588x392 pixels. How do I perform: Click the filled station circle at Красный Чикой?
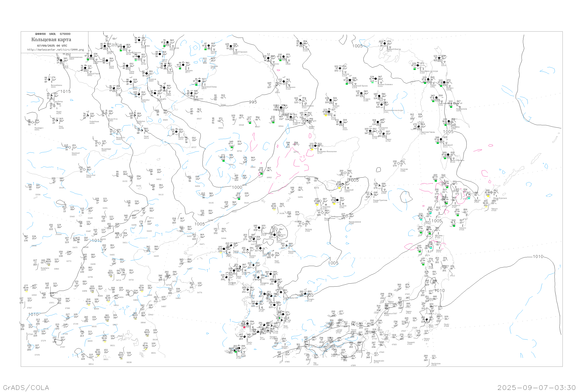pos(85,68)
